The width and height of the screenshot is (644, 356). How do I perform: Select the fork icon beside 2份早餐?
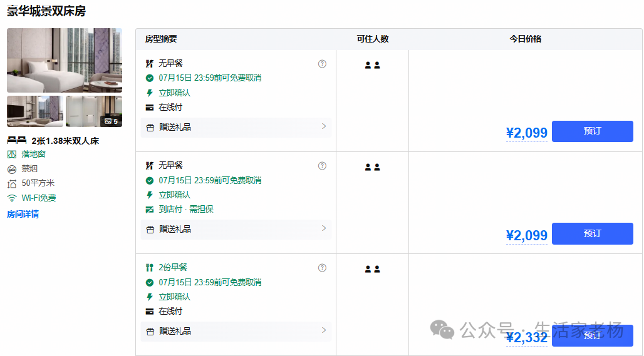[150, 268]
